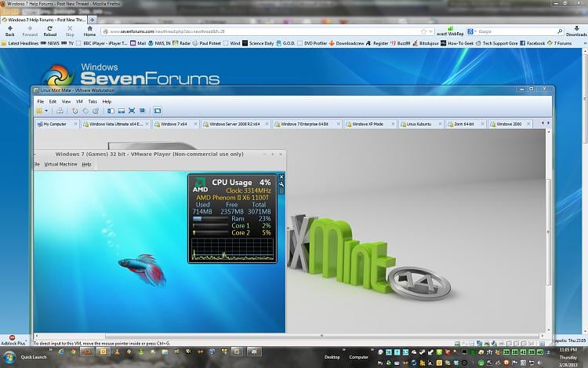
Task: Open the How-To Geek bookmark
Action: 457,43
